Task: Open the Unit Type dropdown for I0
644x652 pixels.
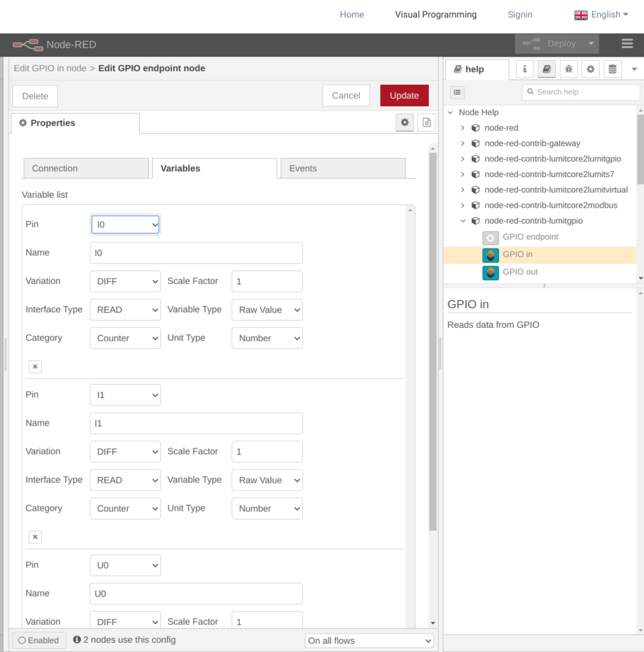Action: [x=267, y=338]
